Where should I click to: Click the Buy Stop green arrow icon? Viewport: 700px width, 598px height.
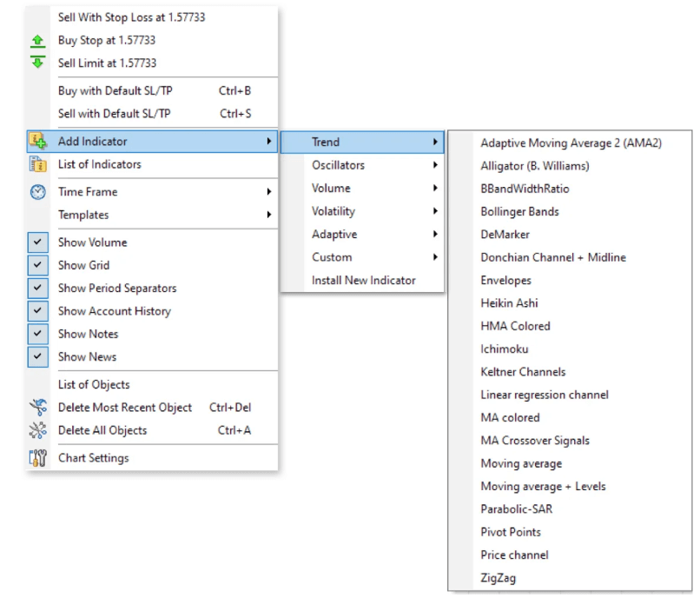37,40
